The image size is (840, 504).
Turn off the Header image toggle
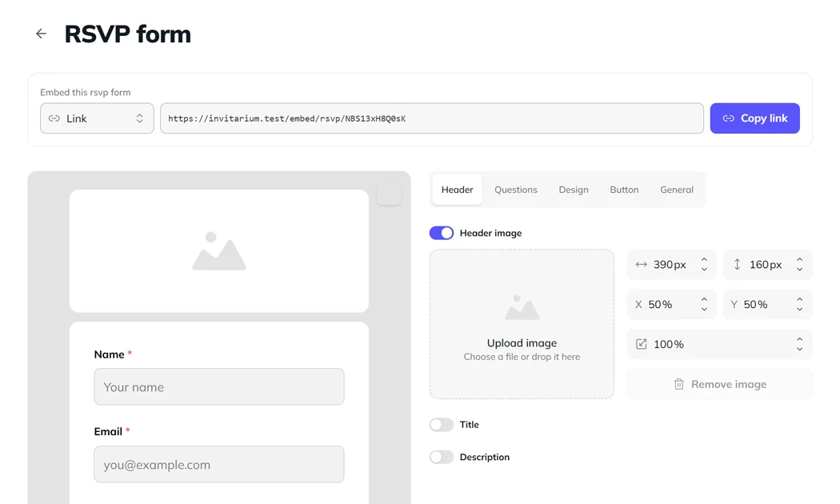pyautogui.click(x=442, y=233)
